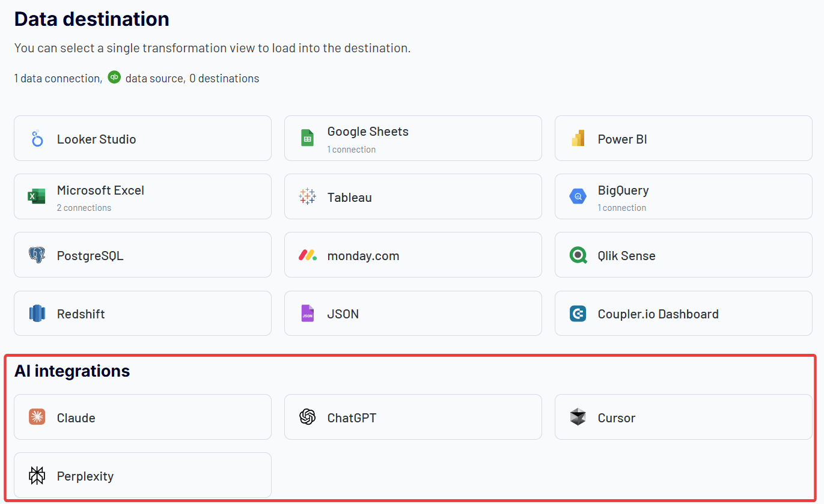Click the purple JSON file icon

pos(307,314)
